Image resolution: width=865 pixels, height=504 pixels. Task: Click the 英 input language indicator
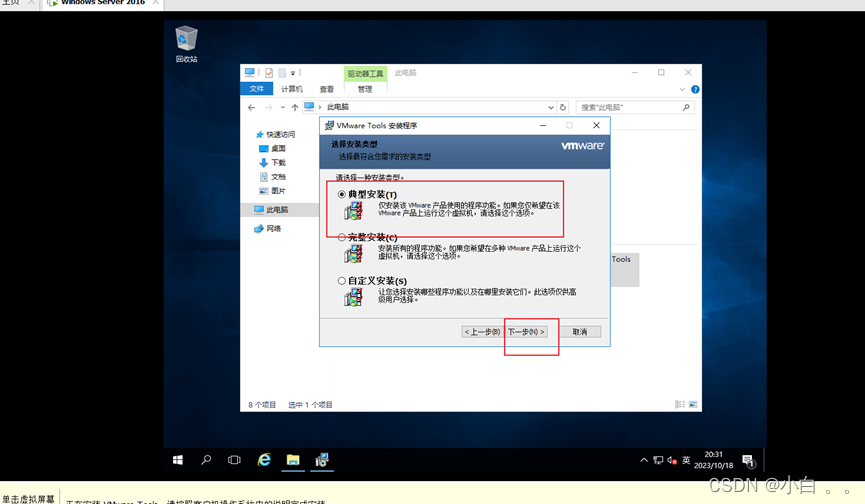686,460
